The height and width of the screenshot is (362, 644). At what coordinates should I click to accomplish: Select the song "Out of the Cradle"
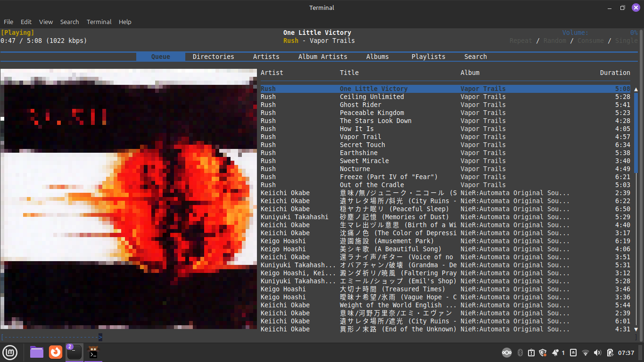coord(446,185)
